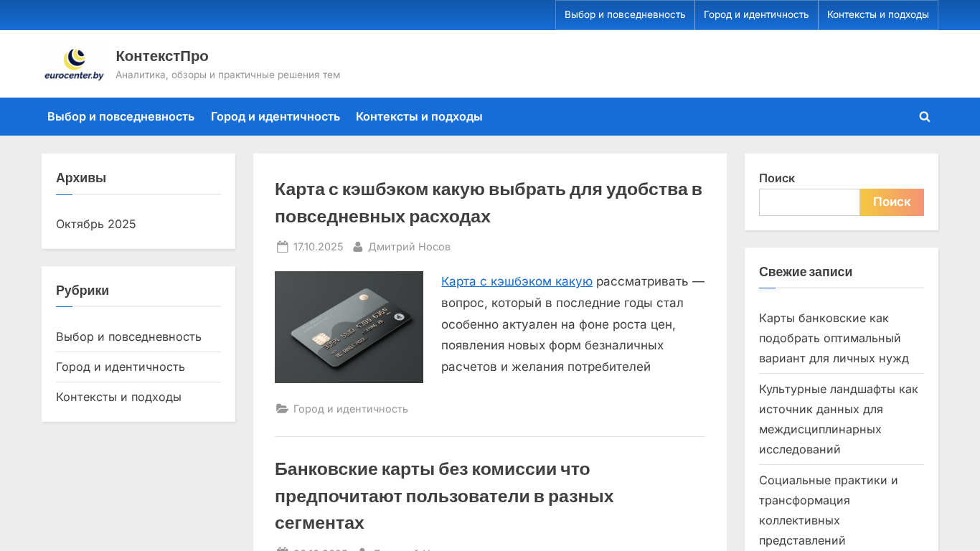The image size is (980, 551).
Task: Open author link Дмитрий Носов
Action: tap(410, 247)
